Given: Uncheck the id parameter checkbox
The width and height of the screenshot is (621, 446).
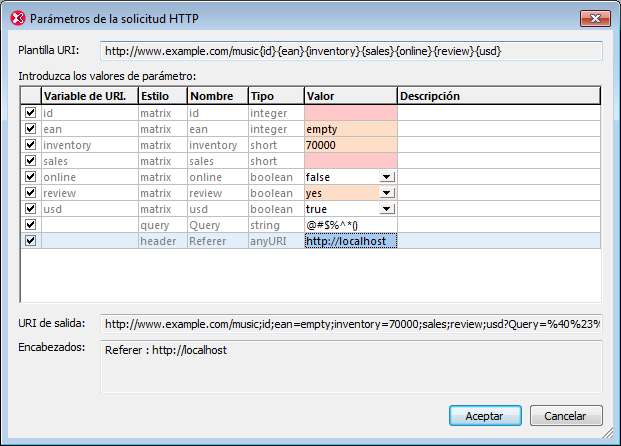Looking at the screenshot, I should click(30, 113).
